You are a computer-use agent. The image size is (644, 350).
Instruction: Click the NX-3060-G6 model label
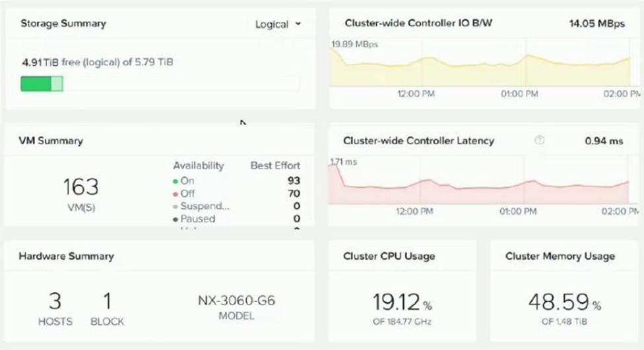236,301
